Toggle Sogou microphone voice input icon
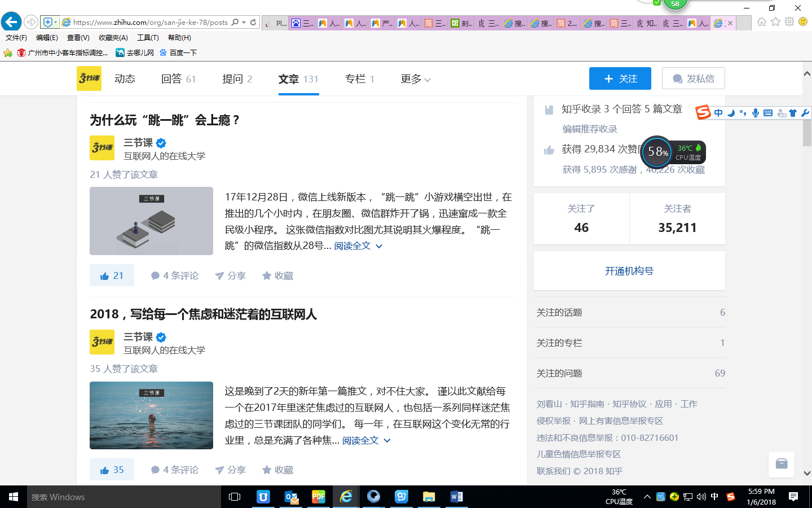The width and height of the screenshot is (812, 508). (756, 113)
